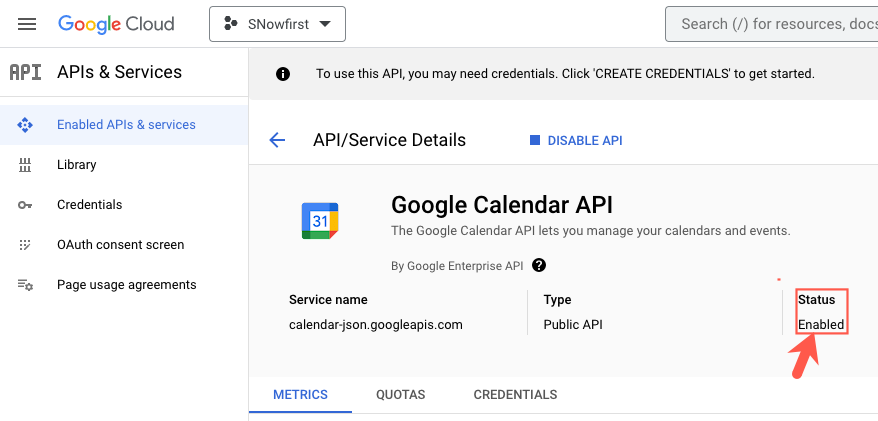Viewport: 878px width, 421px height.
Task: Click the Google Calendar API logo
Action: point(320,221)
